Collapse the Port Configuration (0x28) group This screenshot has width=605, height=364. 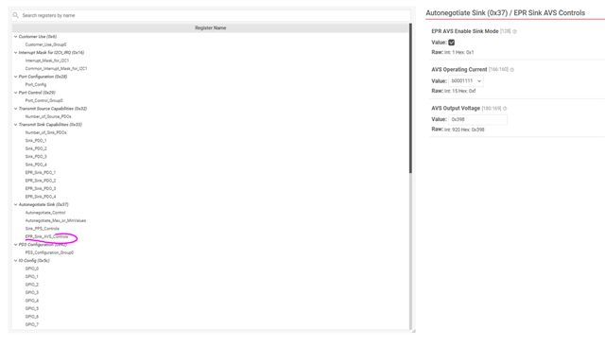coord(16,77)
